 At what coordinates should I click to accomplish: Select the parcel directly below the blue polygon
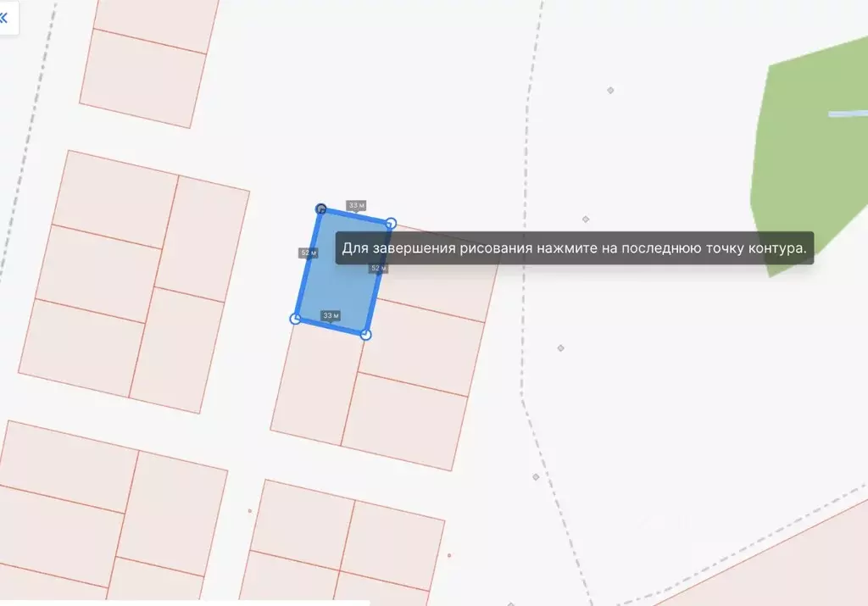[316, 381]
